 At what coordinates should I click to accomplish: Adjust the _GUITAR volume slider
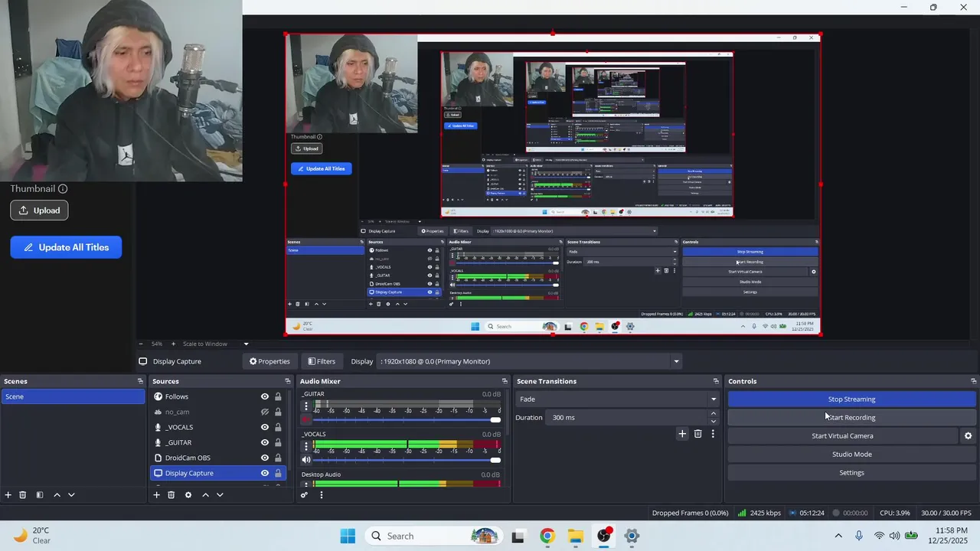[407, 419]
